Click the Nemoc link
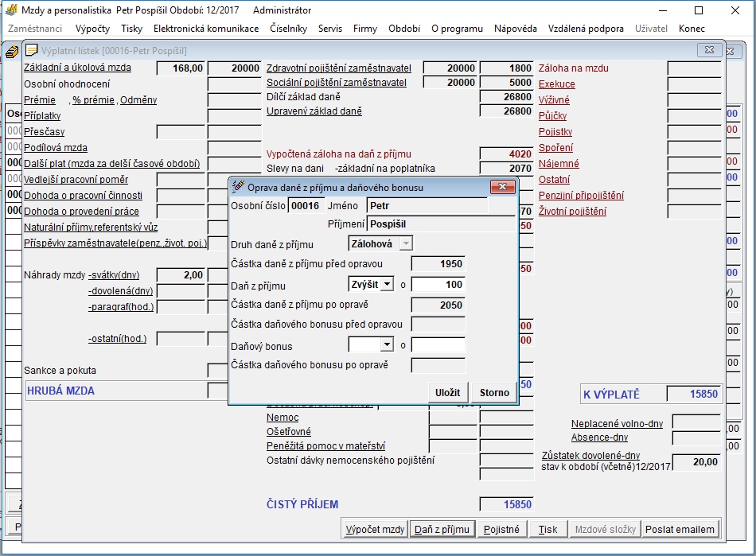This screenshot has width=756, height=556. [x=283, y=418]
